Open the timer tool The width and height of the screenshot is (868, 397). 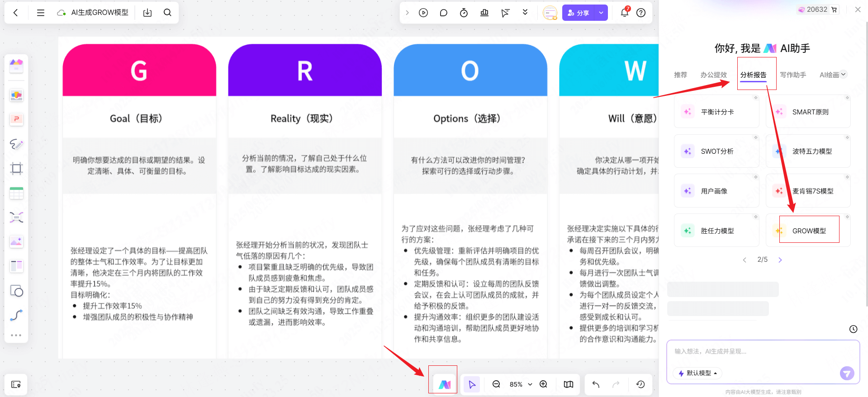[464, 13]
